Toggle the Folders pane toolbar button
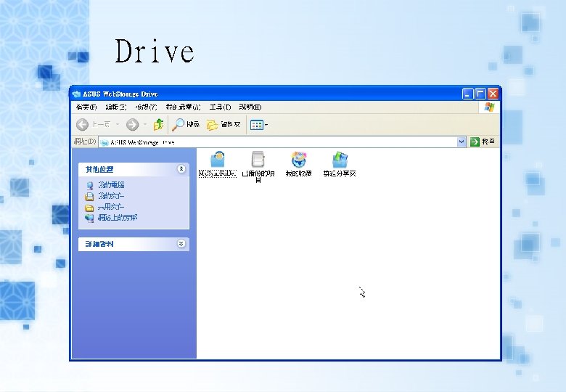 (x=223, y=125)
